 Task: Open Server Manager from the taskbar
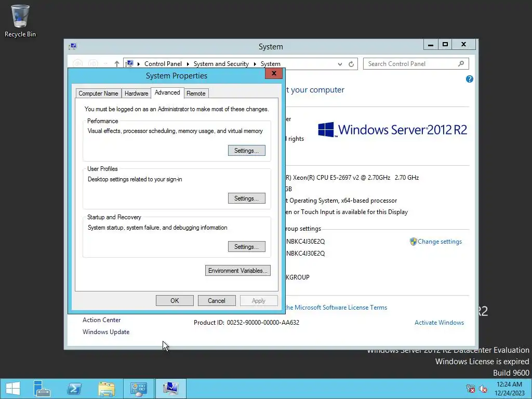42,389
